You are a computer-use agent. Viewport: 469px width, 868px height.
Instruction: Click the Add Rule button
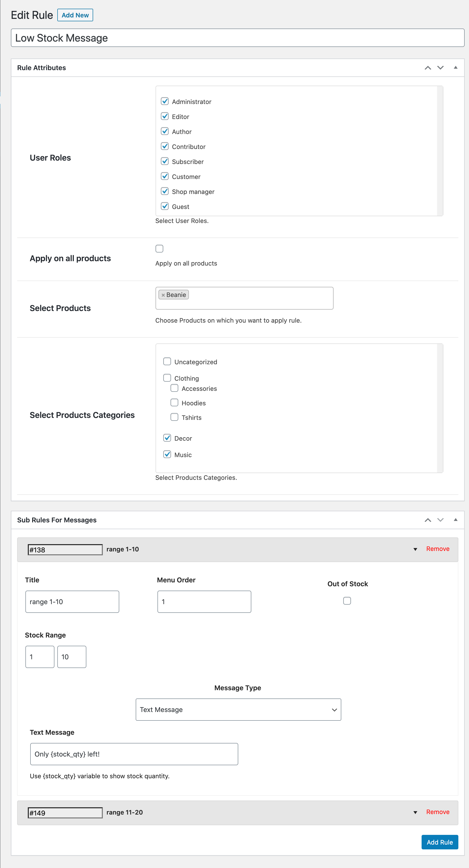tap(439, 842)
